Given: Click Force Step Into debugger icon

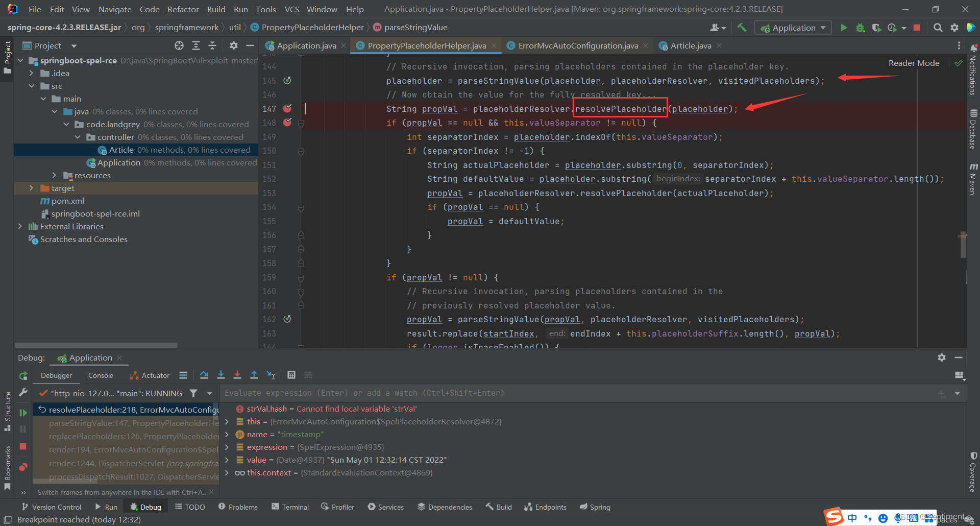Looking at the screenshot, I should pyautogui.click(x=237, y=375).
